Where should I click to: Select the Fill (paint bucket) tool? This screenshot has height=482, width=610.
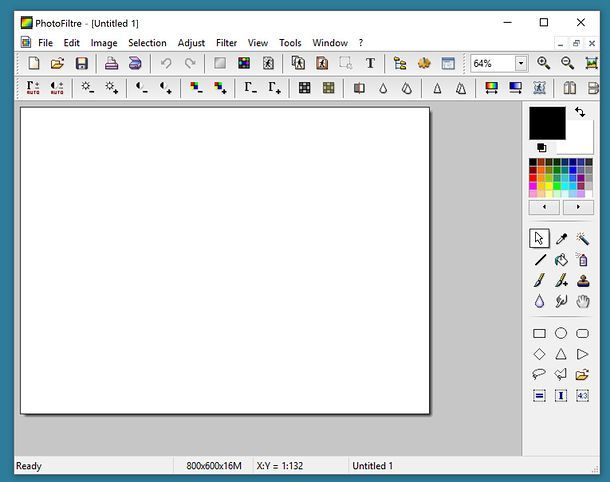561,259
